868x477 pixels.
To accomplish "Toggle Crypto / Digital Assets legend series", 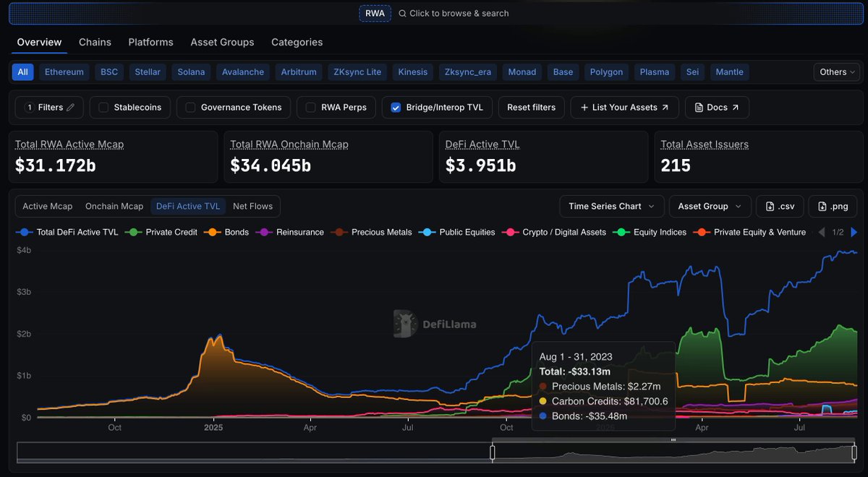I will pos(554,232).
